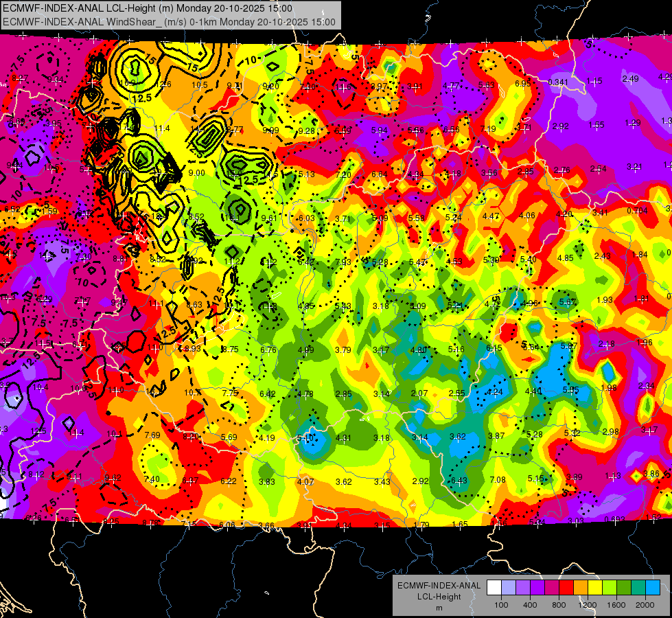Click the grid value 5.13
The height and width of the screenshot is (618, 672).
click(307, 174)
